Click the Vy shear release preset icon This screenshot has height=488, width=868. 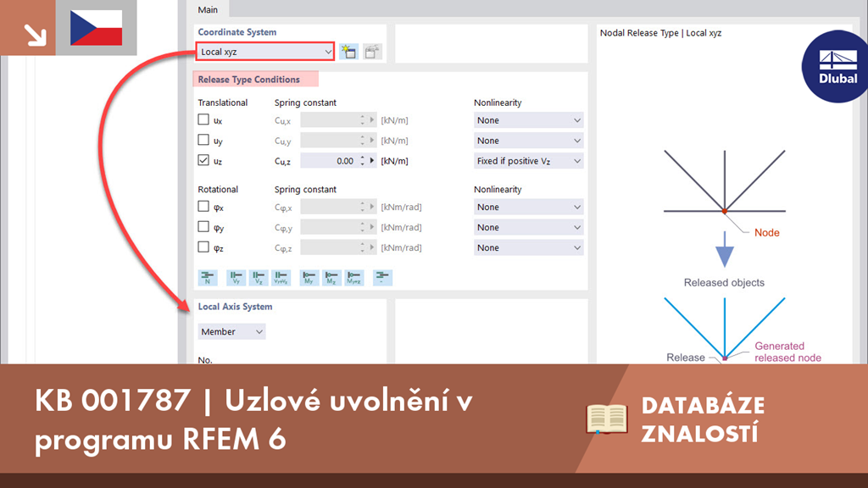pos(236,277)
